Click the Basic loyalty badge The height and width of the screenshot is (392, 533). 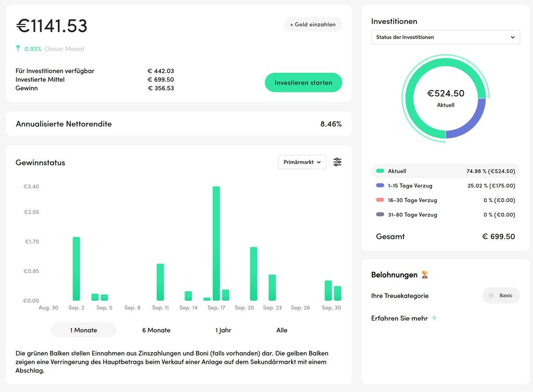501,296
